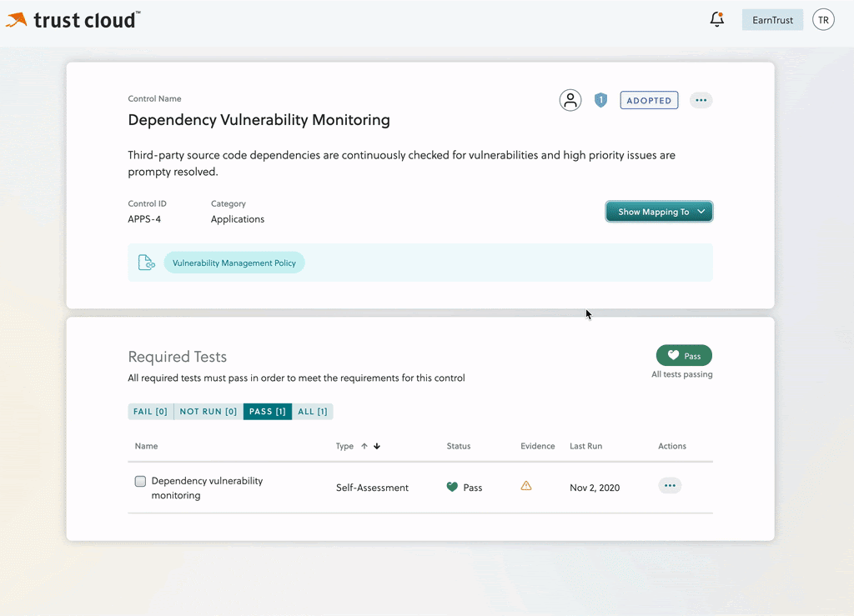
Task: Click the Last Run column header
Action: [586, 446]
